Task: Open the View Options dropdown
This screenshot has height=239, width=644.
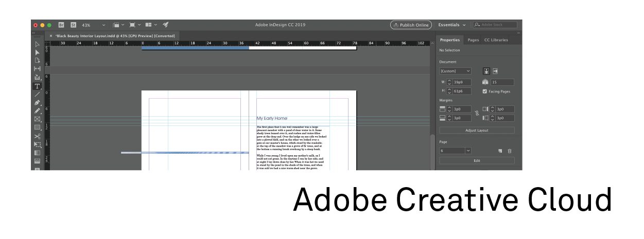Action: (x=118, y=25)
